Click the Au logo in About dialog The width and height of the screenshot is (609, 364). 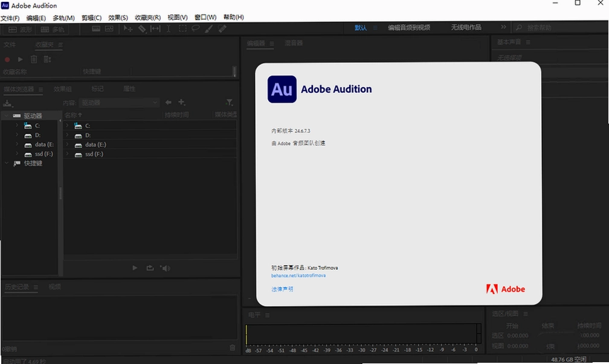(282, 89)
